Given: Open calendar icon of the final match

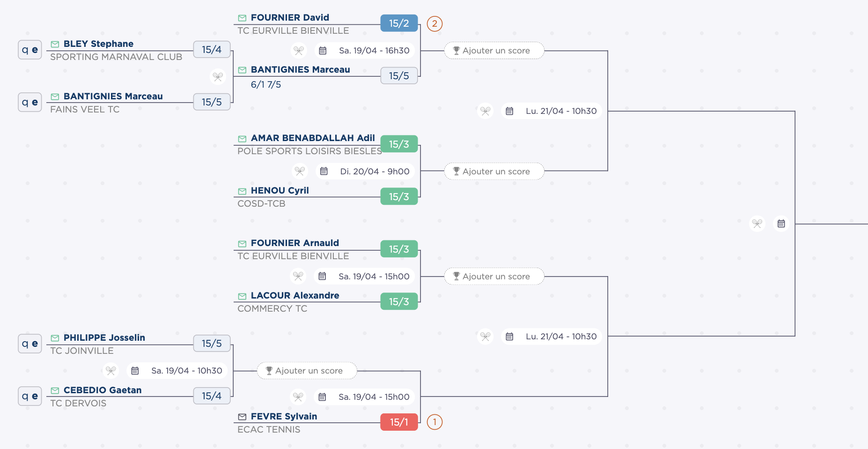Looking at the screenshot, I should coord(781,224).
